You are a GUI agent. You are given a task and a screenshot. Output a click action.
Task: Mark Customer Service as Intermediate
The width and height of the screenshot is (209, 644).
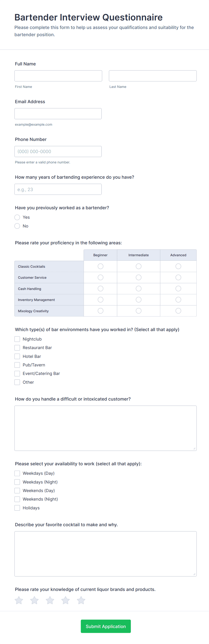click(138, 278)
